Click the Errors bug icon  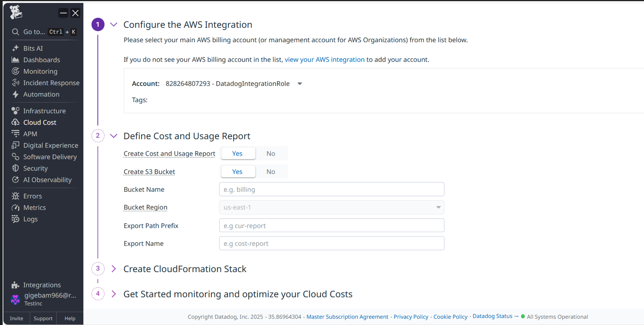tap(15, 196)
